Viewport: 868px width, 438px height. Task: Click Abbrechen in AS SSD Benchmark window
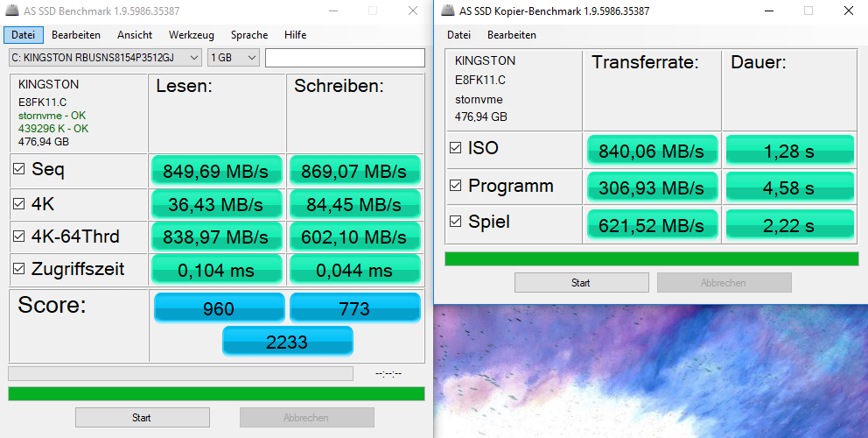click(306, 418)
